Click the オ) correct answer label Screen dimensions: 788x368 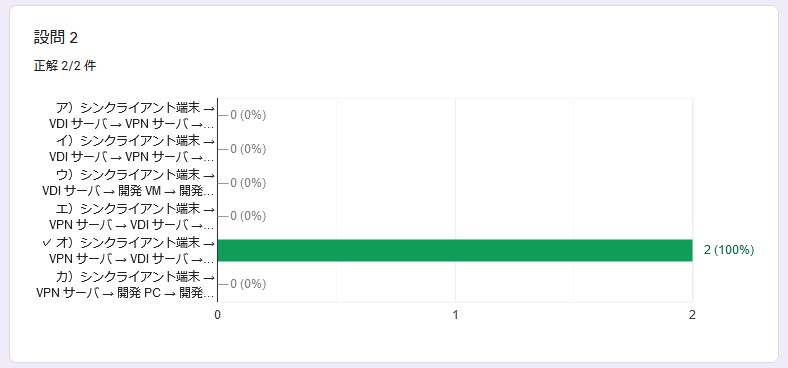coord(129,250)
